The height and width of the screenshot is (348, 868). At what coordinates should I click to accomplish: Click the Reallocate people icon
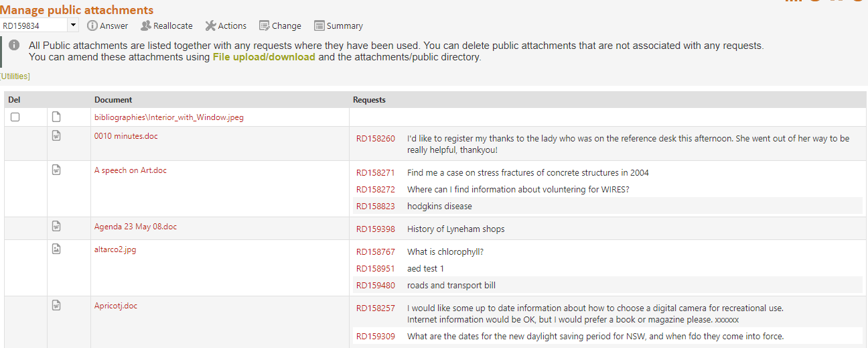(146, 25)
